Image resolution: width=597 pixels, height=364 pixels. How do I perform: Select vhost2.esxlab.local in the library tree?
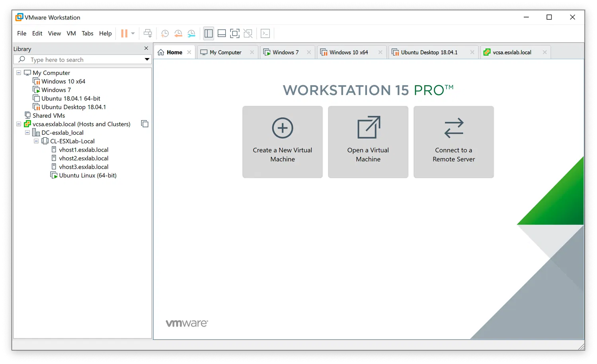coord(84,158)
